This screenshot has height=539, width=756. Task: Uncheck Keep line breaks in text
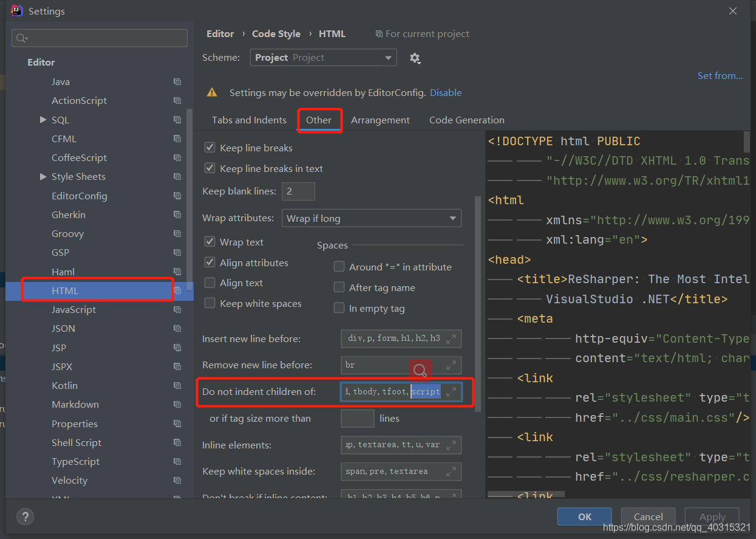[x=209, y=168]
